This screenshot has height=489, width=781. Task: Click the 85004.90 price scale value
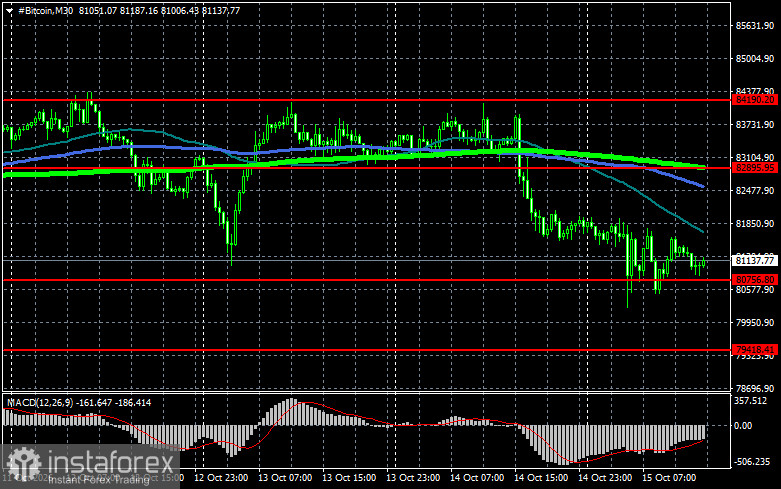tap(755, 59)
